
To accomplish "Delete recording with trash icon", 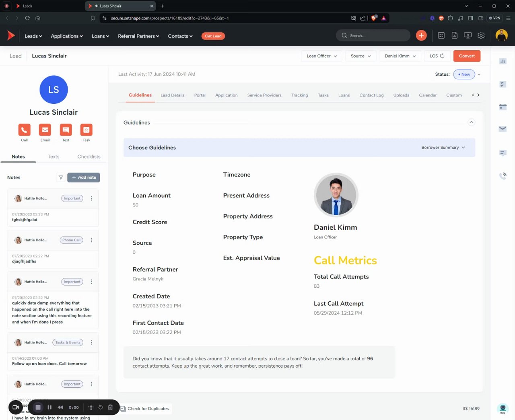I will point(110,407).
